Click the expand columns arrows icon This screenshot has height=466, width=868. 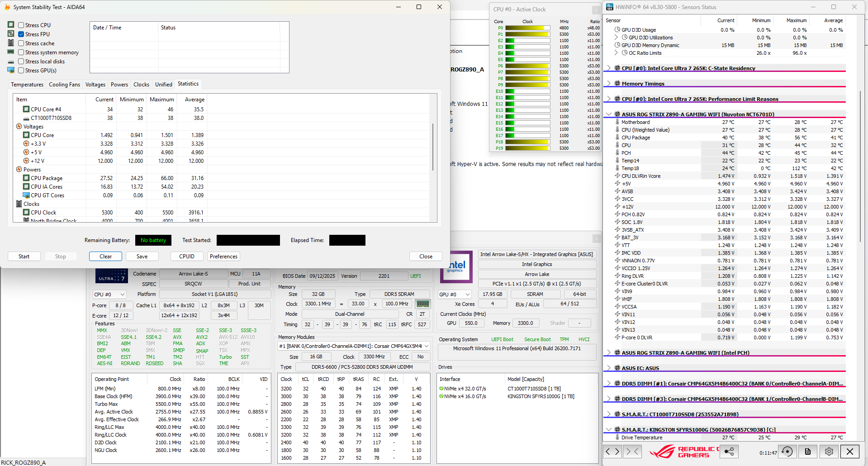612,452
